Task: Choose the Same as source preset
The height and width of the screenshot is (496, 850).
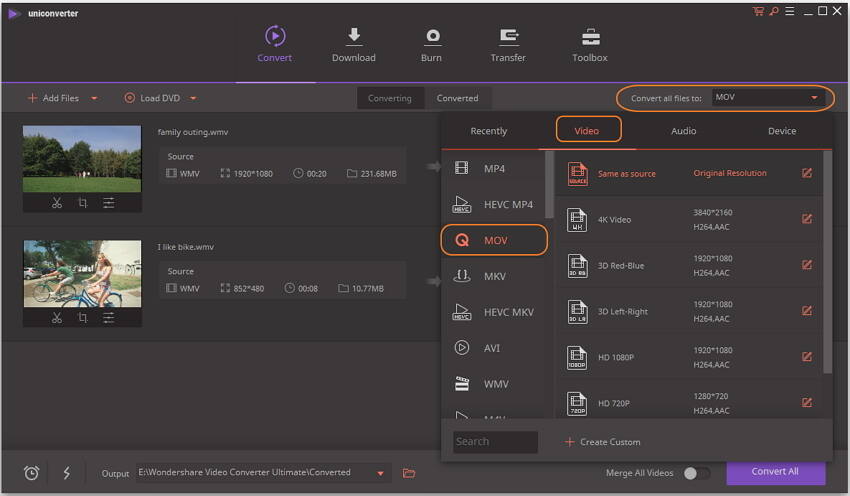Action: tap(689, 173)
